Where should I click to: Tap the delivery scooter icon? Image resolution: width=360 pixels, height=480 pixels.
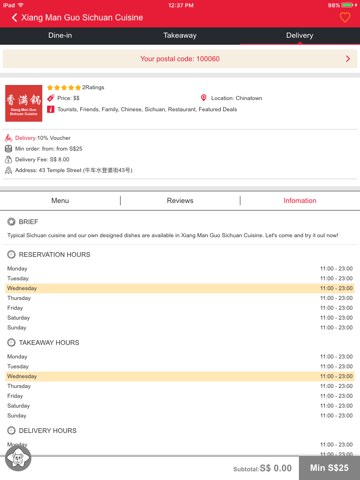click(x=9, y=138)
